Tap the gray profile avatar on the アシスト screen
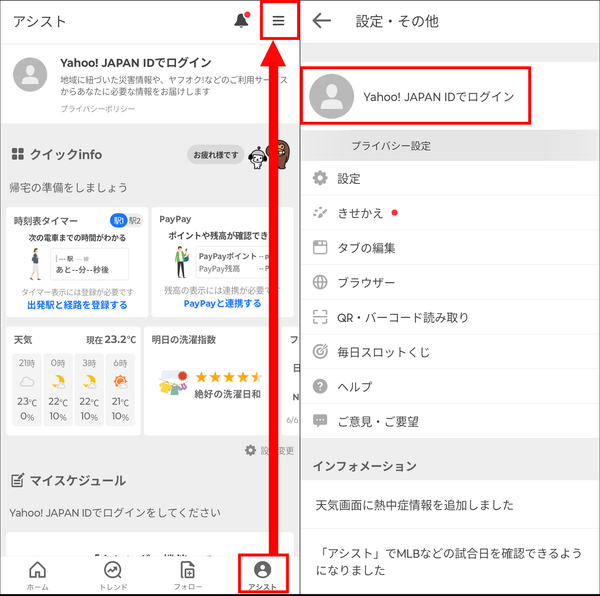Image resolution: width=600 pixels, height=596 pixels. tap(30, 75)
